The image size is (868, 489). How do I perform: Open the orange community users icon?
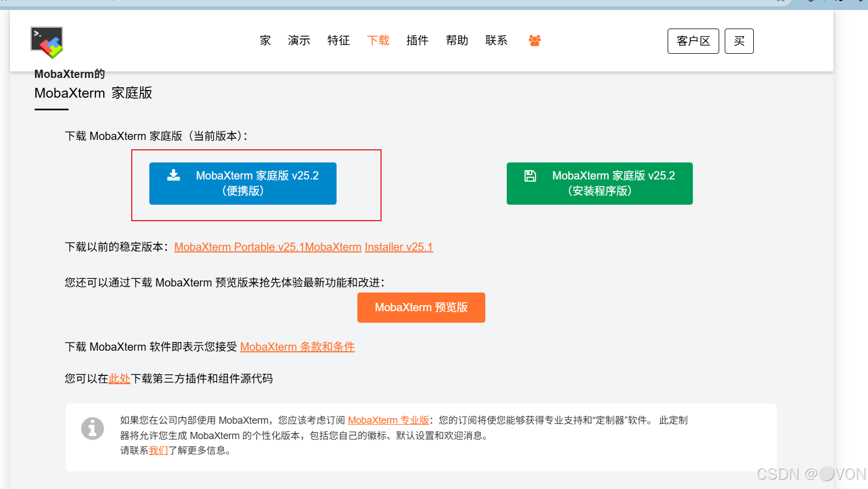tap(535, 41)
